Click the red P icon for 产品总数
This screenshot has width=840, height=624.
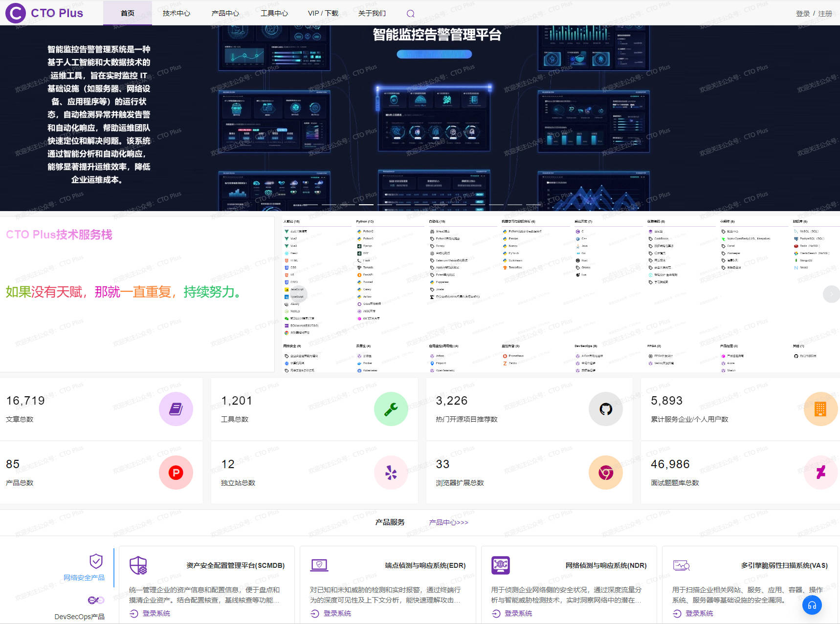point(176,473)
